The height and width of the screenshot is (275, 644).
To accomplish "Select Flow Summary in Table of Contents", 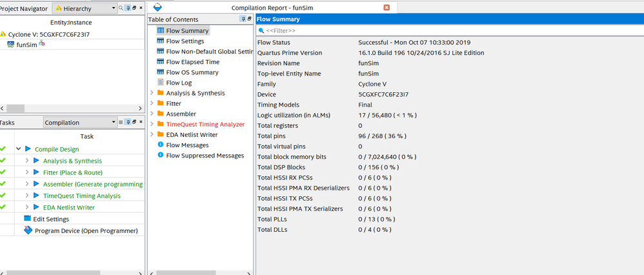I will coord(187,30).
